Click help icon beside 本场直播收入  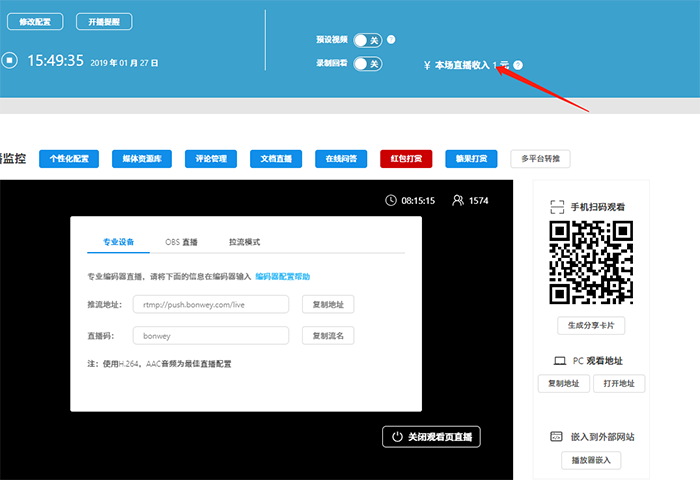pos(518,65)
